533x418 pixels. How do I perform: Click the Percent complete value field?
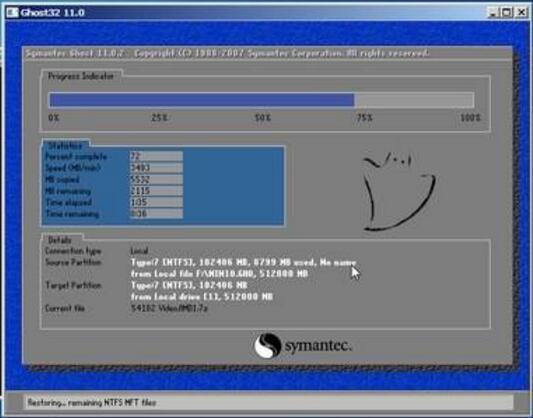tap(156, 156)
